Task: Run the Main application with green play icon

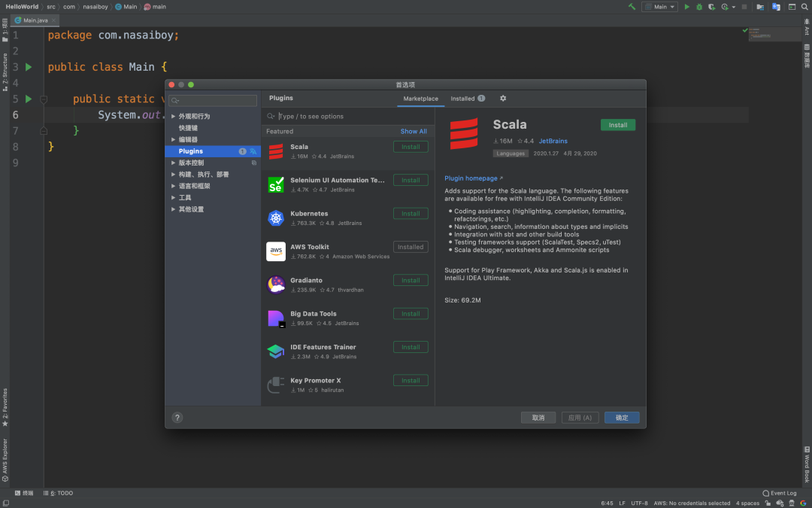Action: pyautogui.click(x=688, y=6)
